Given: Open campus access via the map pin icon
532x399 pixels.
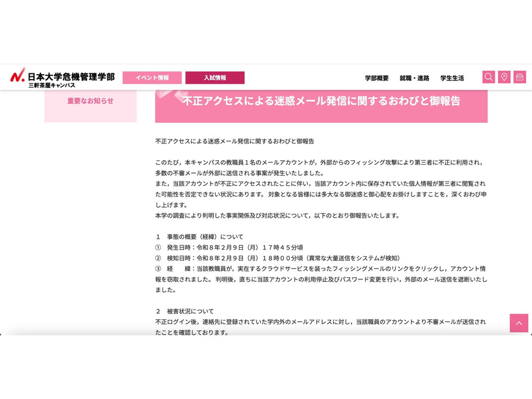Looking at the screenshot, I should 504,77.
